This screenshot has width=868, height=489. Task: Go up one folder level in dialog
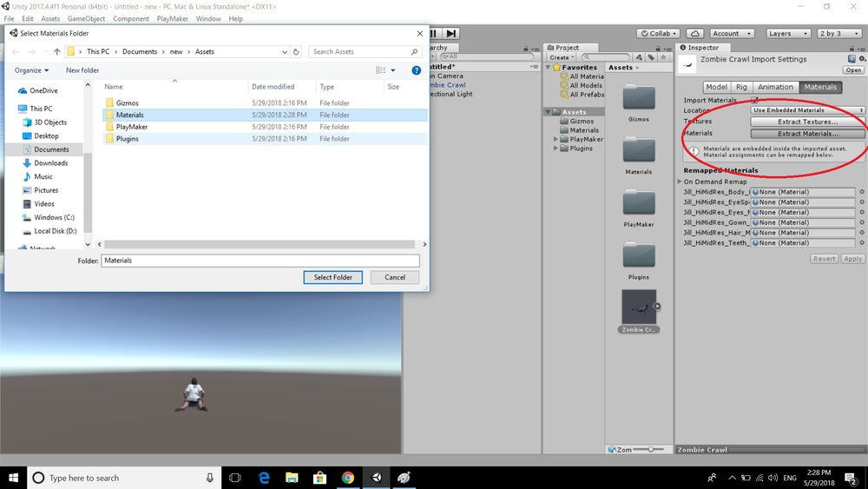(x=56, y=51)
